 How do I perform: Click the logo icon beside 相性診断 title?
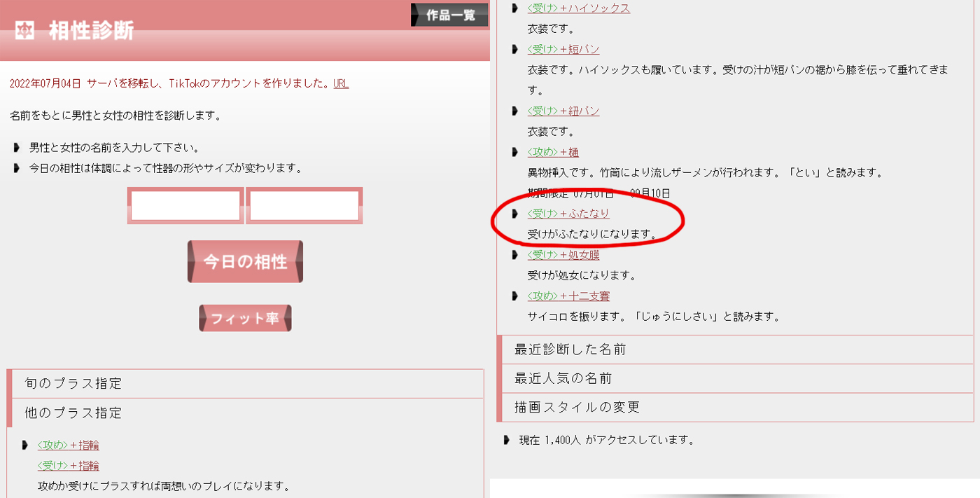coord(24,31)
